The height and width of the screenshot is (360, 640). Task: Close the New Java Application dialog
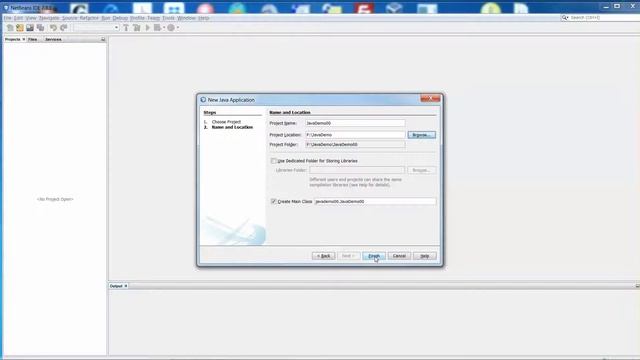pyautogui.click(x=430, y=99)
